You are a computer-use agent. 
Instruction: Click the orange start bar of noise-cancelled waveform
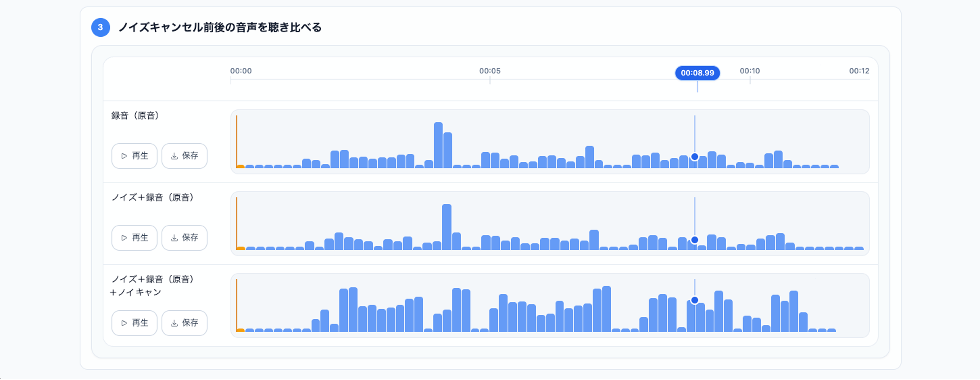pyautogui.click(x=240, y=330)
